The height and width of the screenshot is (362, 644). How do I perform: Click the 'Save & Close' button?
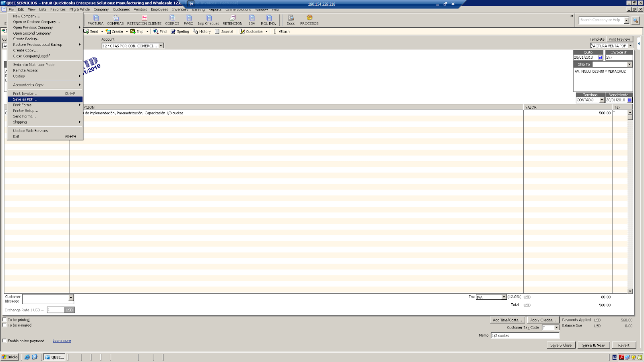(561, 345)
